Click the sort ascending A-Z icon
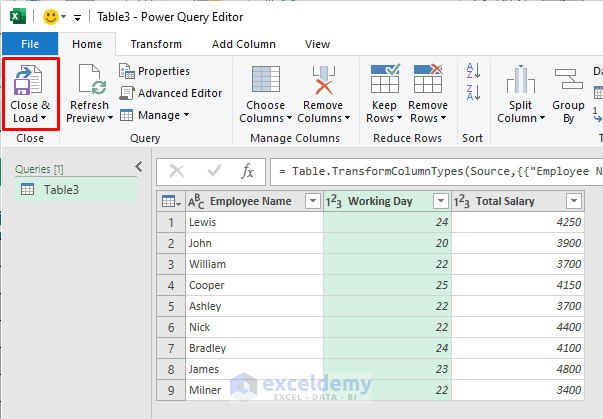Screen dimensions: 603x419 click(471, 71)
